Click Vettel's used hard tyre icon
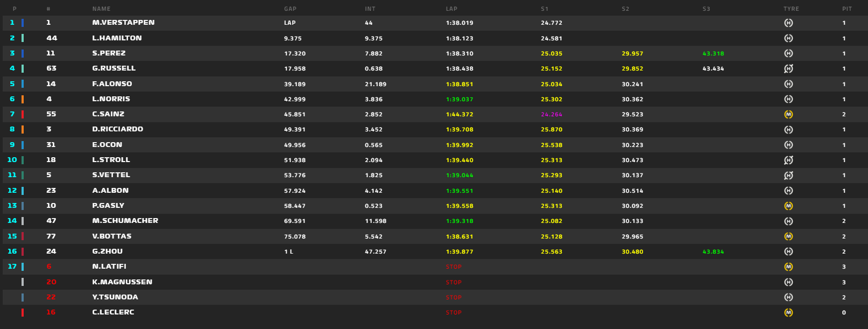Screen dimensions: 868x329 coord(788,176)
